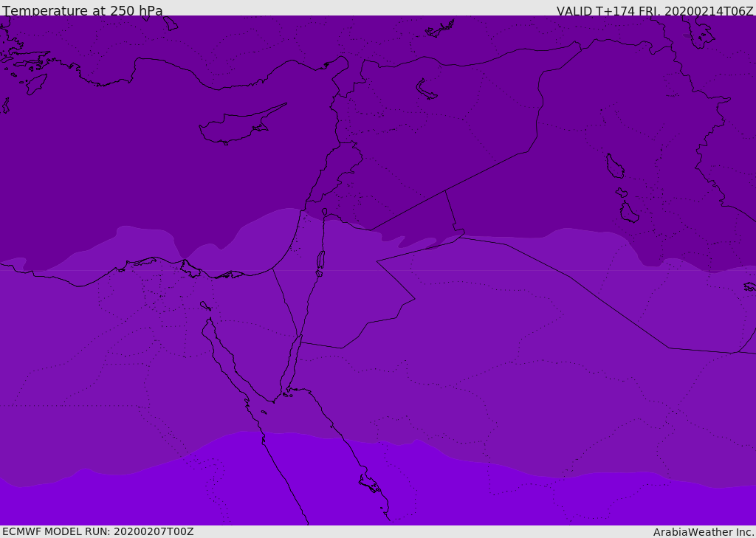Click Lake Assad in northern Syria
Viewport: 756px width, 538px height.
(426, 89)
